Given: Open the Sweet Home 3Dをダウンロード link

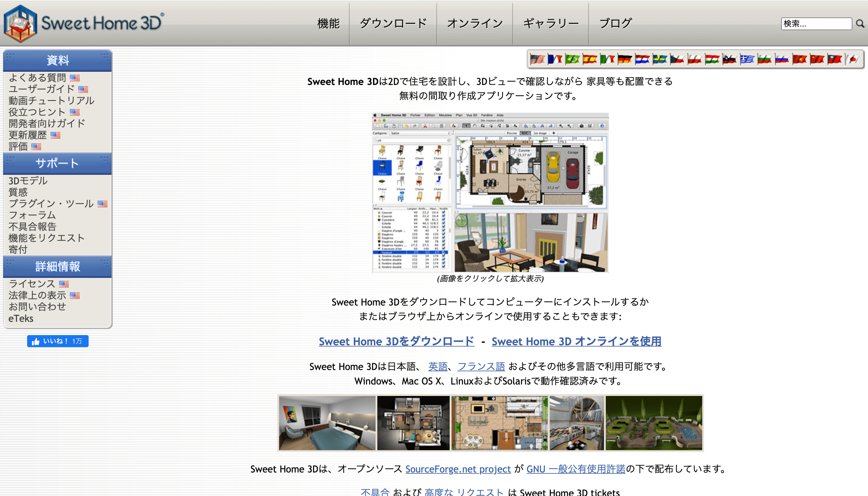Looking at the screenshot, I should tap(396, 341).
